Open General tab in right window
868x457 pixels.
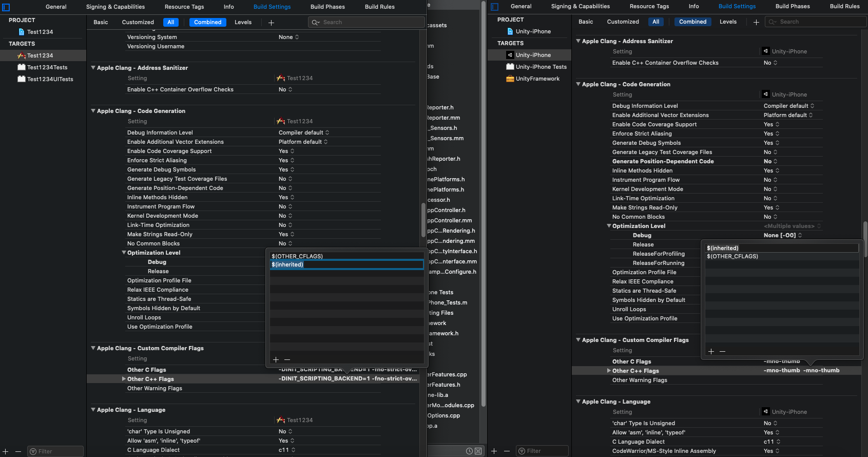coord(521,6)
